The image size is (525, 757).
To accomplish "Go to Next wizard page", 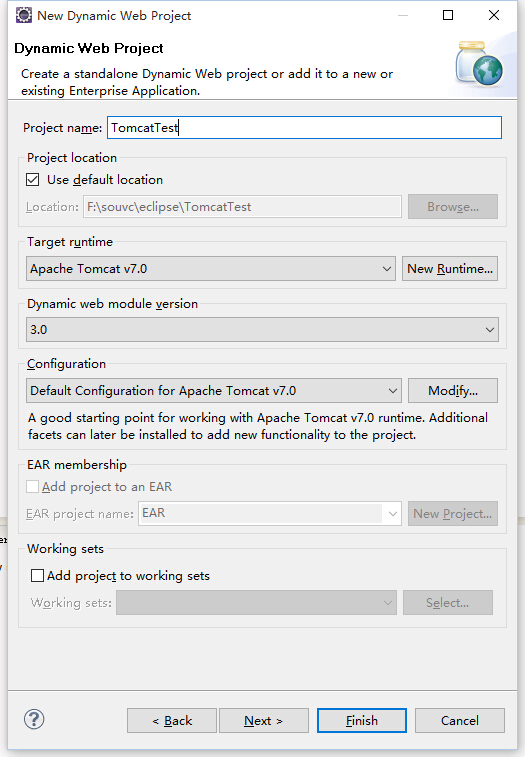I will click(x=264, y=720).
